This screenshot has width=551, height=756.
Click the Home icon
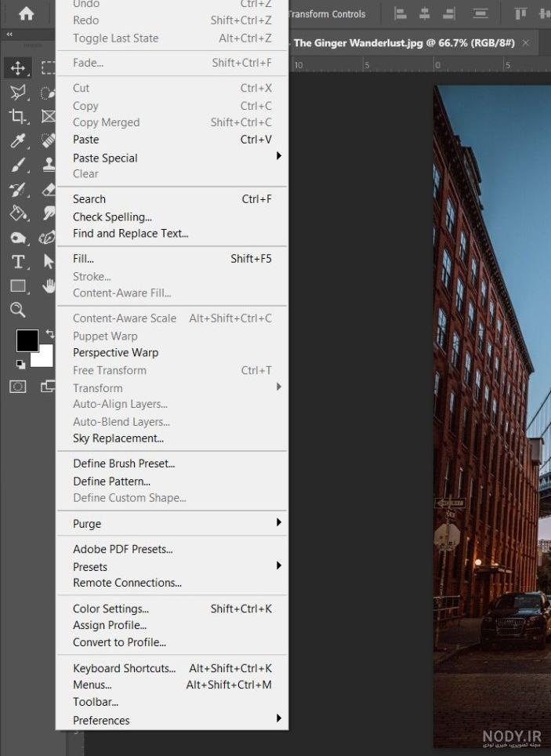[x=27, y=13]
